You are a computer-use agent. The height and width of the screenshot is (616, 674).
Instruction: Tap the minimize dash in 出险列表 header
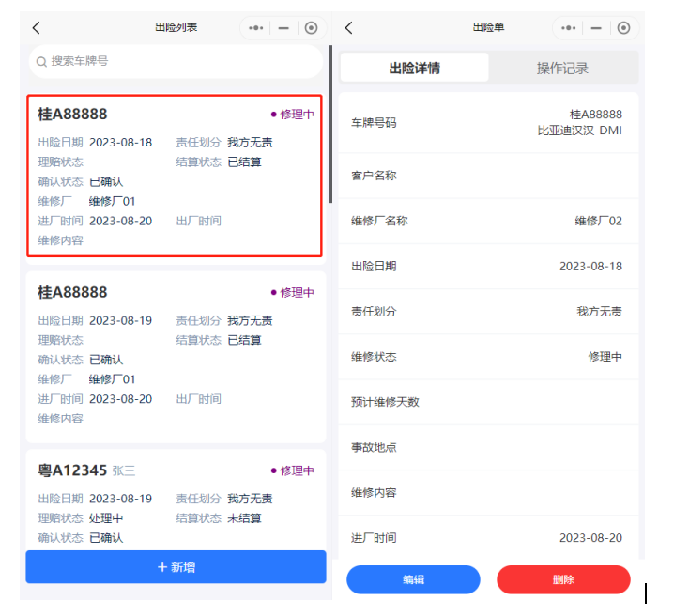point(283,28)
